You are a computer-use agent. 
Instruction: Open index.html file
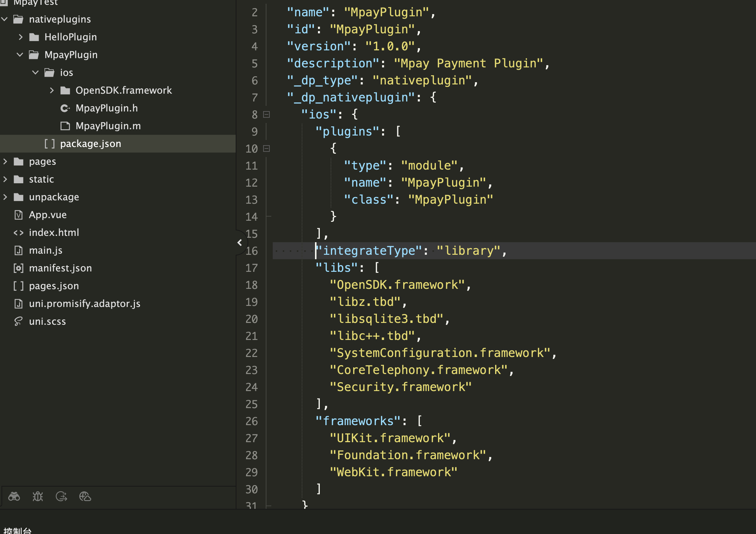(54, 233)
